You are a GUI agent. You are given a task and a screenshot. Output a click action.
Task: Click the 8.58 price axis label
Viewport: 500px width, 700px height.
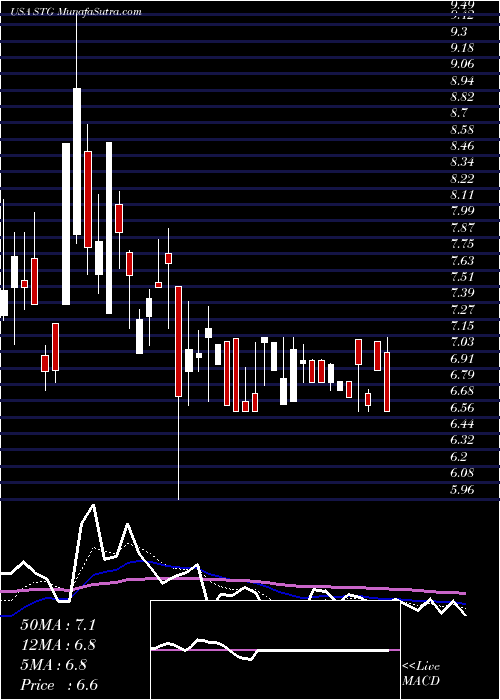462,130
